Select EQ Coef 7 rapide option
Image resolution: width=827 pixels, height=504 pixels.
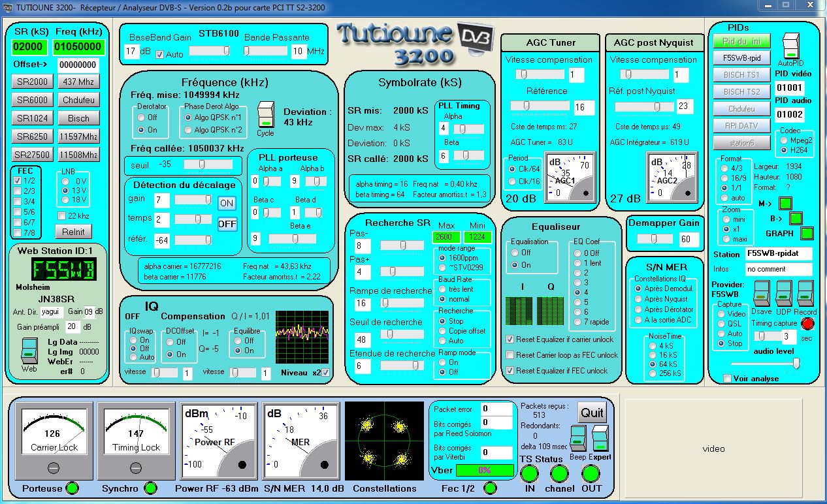click(x=577, y=322)
